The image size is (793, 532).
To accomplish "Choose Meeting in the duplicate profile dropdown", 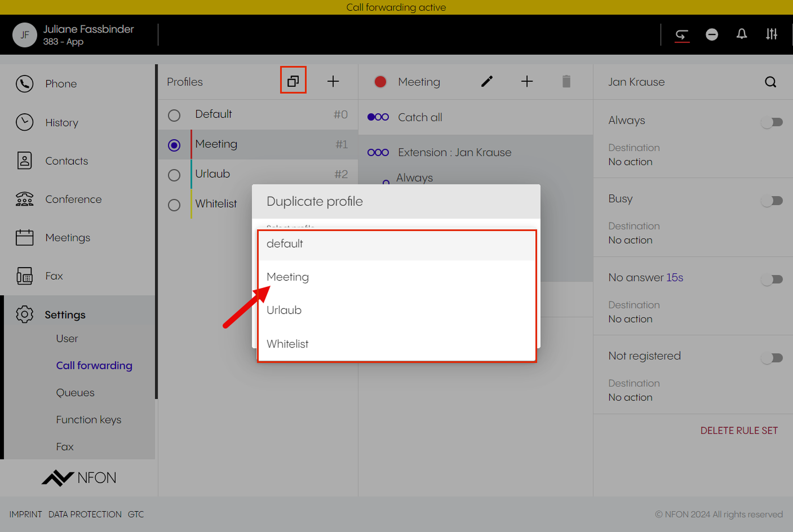I will tap(288, 277).
